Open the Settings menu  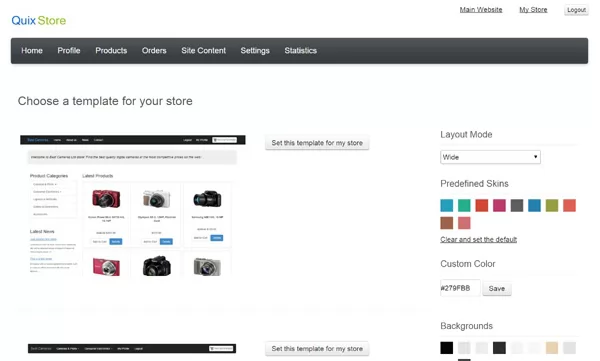pos(255,51)
